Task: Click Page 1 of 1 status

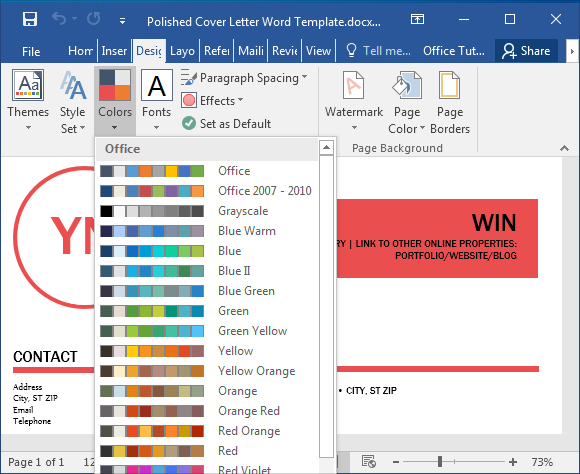Action: click(x=36, y=462)
